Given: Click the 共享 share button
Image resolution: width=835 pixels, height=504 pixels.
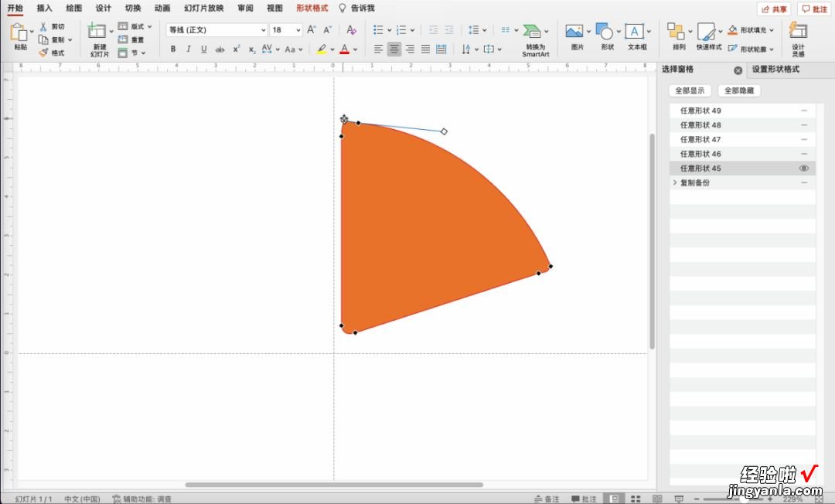Looking at the screenshot, I should click(x=774, y=9).
